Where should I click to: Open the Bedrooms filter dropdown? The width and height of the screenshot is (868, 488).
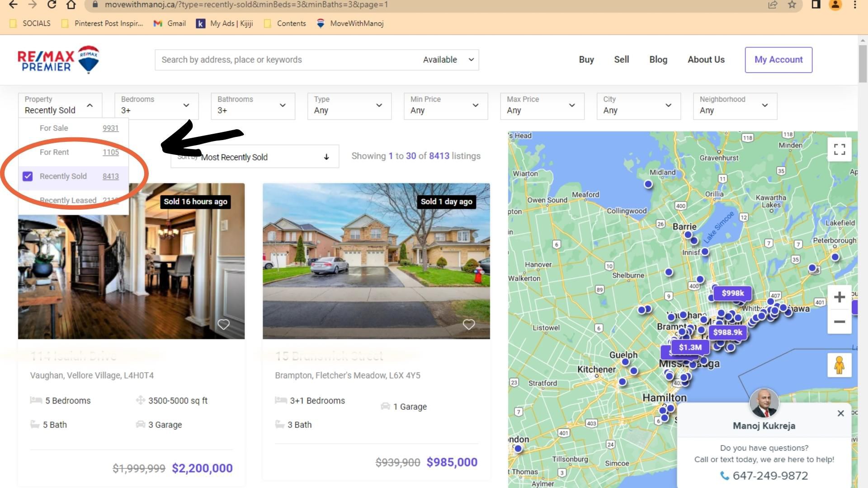[x=156, y=106]
